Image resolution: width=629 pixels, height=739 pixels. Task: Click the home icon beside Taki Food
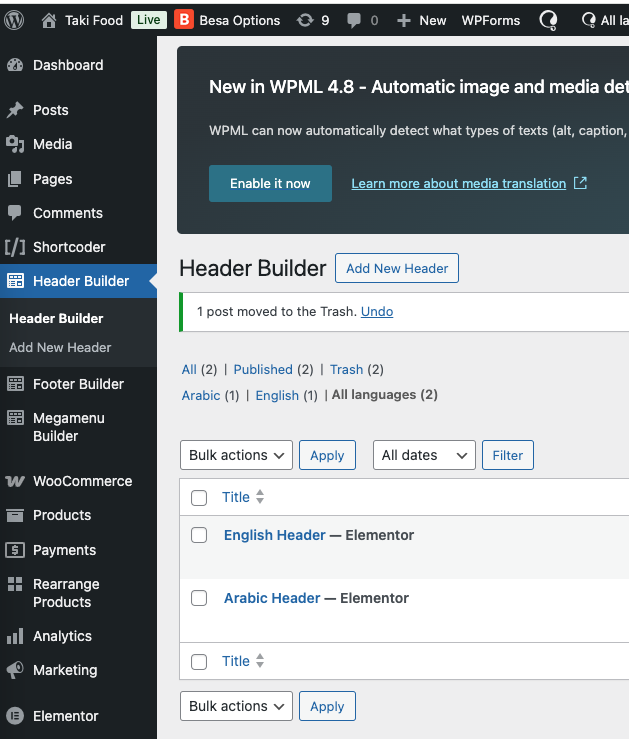click(x=49, y=20)
